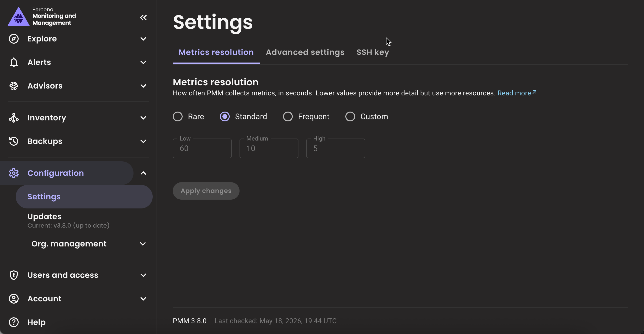This screenshot has height=334, width=644.
Task: Click the Backups history clock icon
Action: (14, 141)
